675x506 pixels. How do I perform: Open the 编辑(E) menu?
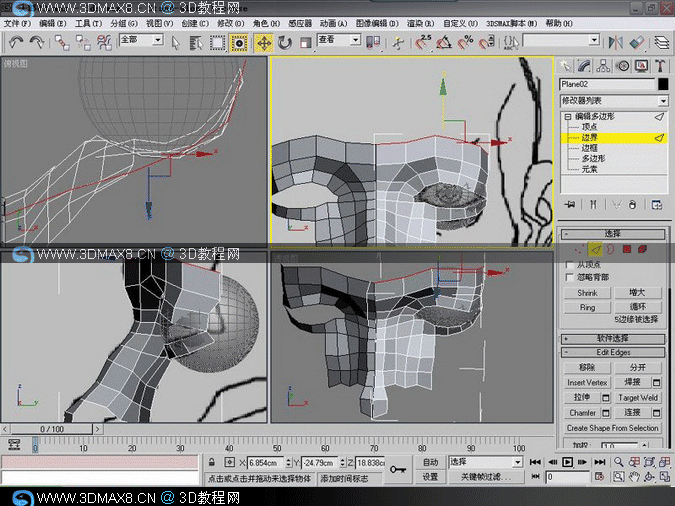(x=53, y=23)
